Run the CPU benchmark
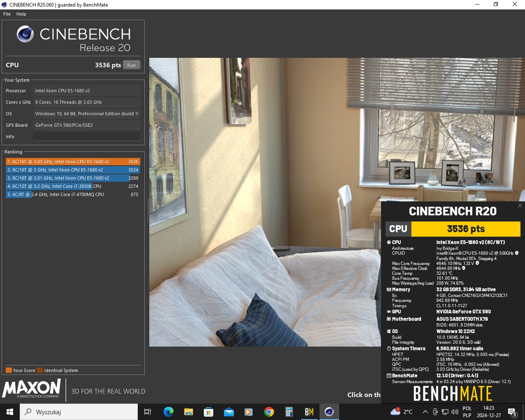This screenshot has height=420, width=525. (132, 65)
